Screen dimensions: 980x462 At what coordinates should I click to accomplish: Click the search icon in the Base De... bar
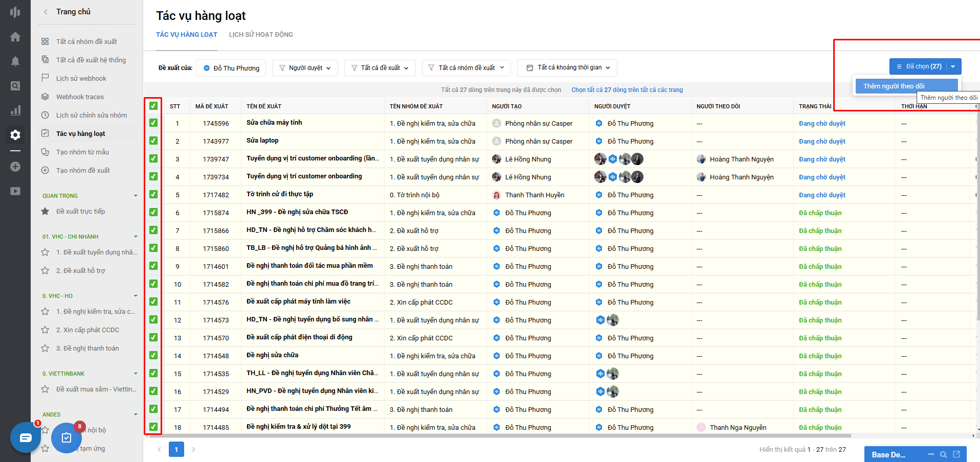pyautogui.click(x=944, y=454)
